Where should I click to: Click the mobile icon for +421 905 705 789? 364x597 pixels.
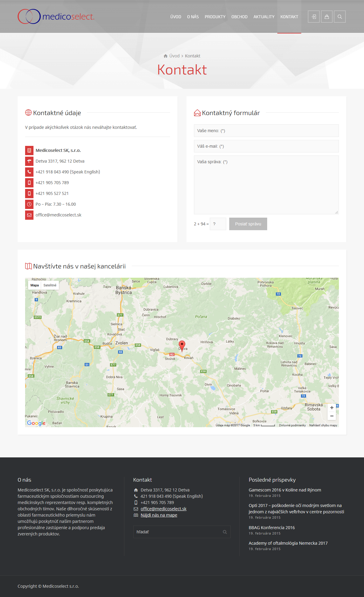(x=29, y=183)
